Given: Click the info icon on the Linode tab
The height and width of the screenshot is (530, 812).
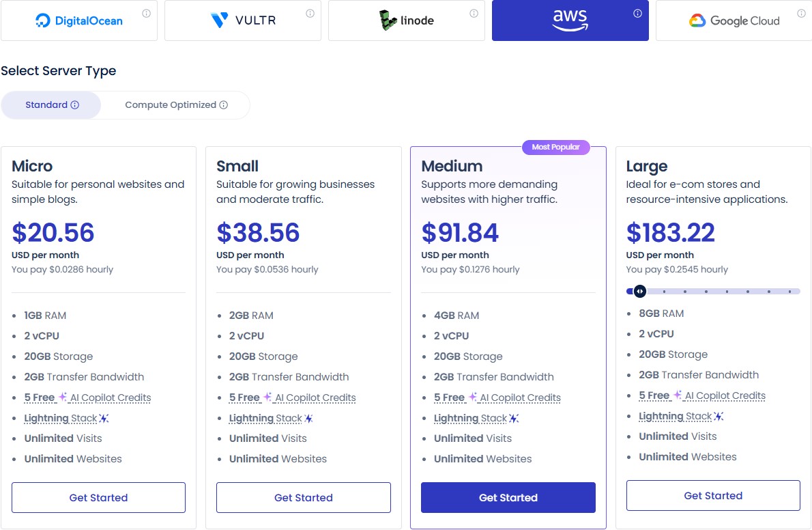Looking at the screenshot, I should tap(474, 12).
